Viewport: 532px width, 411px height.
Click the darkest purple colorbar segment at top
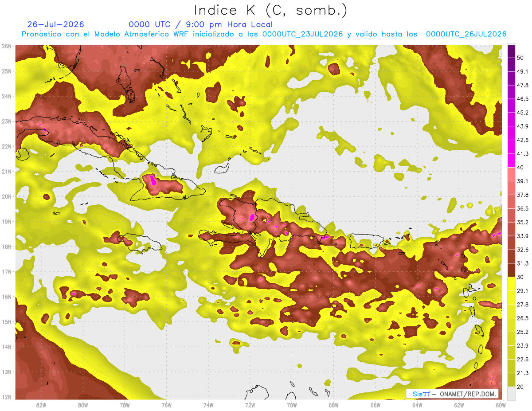pyautogui.click(x=511, y=51)
